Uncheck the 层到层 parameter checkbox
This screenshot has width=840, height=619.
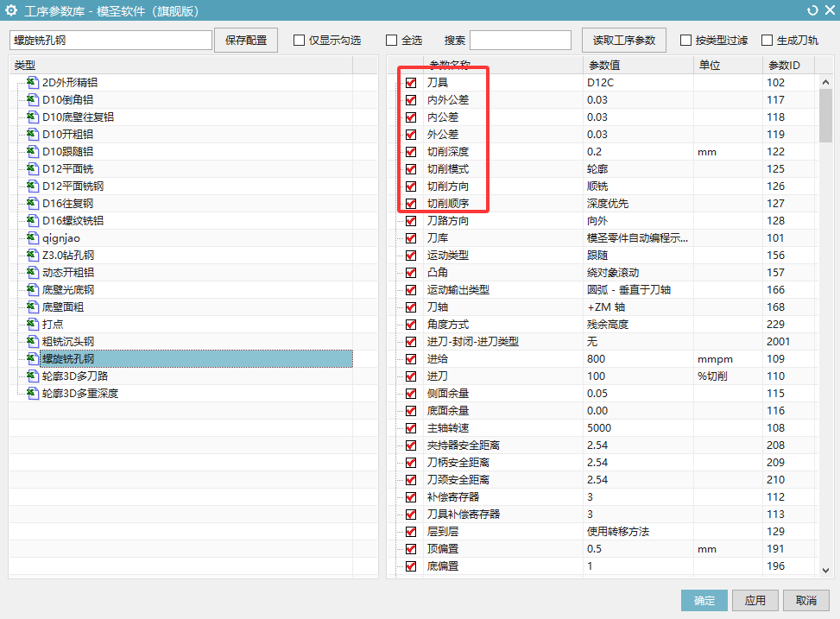411,532
